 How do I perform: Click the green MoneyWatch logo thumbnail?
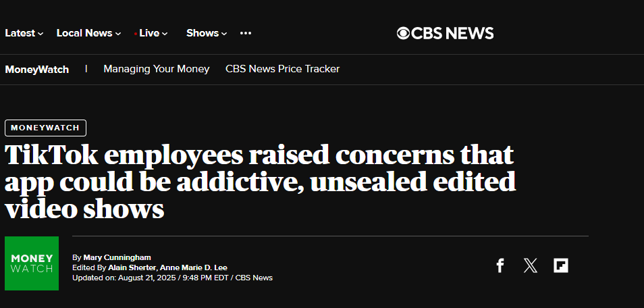pyautogui.click(x=32, y=263)
